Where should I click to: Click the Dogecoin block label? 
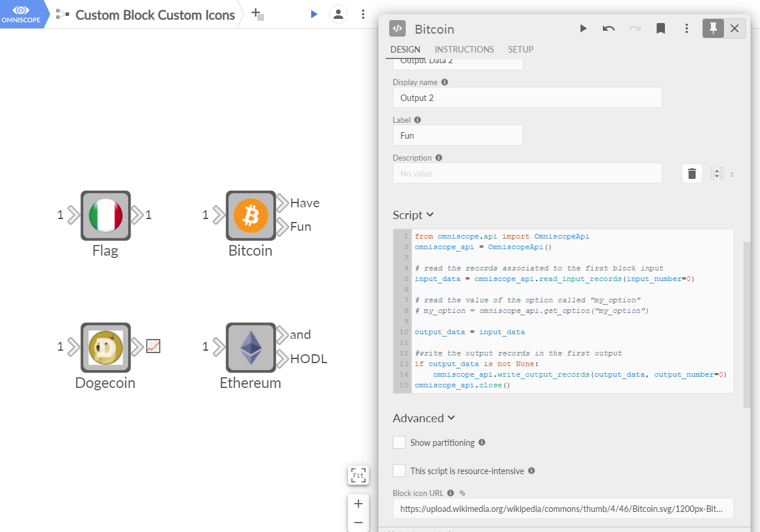pyautogui.click(x=105, y=383)
